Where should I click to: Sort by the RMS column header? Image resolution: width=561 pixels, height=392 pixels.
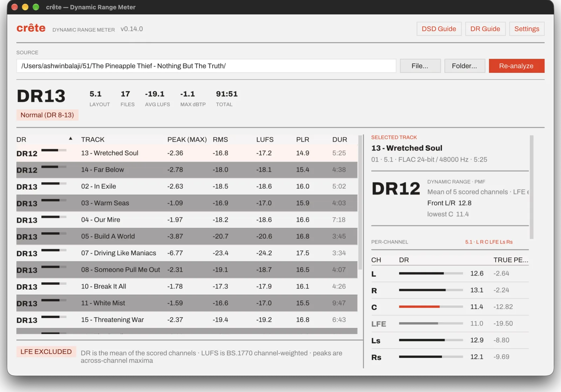pyautogui.click(x=220, y=140)
